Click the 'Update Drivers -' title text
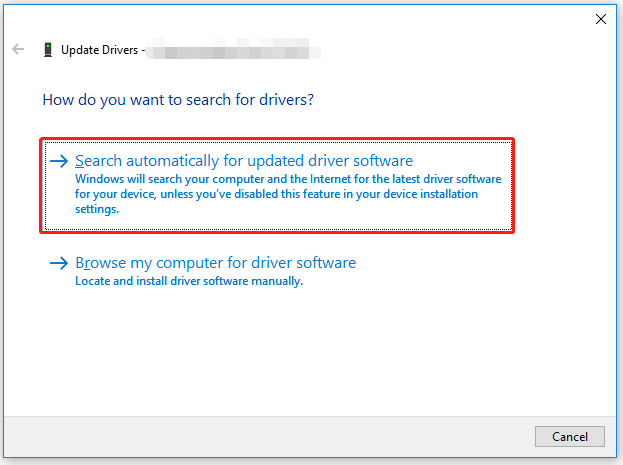Screen dimensions: 623x465 103,50
